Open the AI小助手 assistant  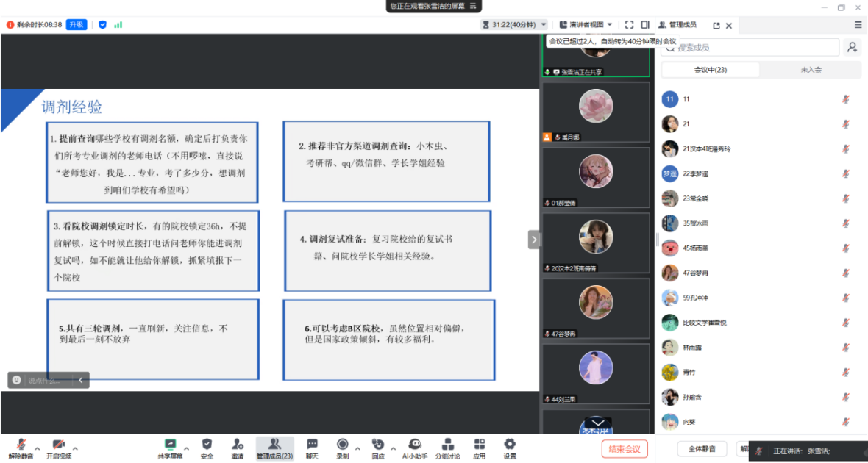[415, 445]
